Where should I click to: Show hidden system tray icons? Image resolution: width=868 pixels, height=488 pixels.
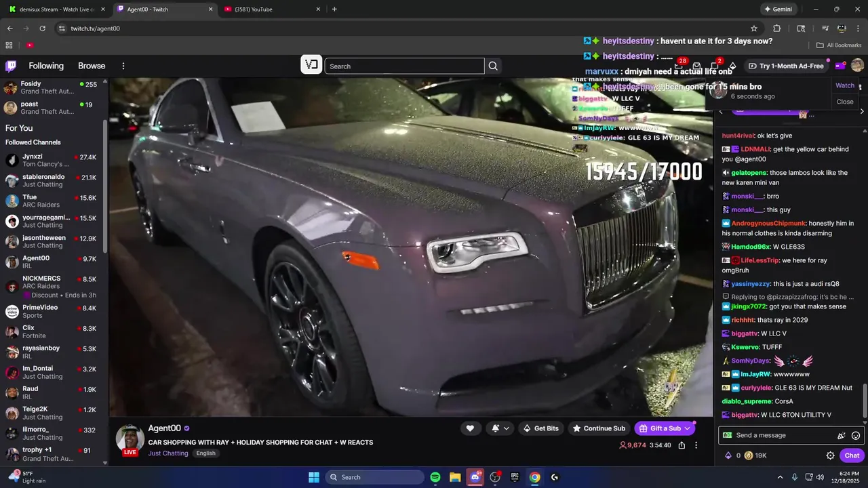tap(780, 477)
